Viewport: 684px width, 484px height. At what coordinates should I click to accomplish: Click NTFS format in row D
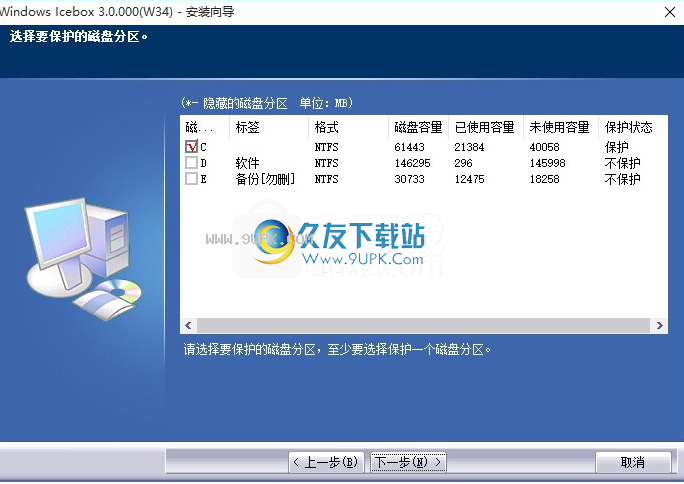[x=326, y=163]
